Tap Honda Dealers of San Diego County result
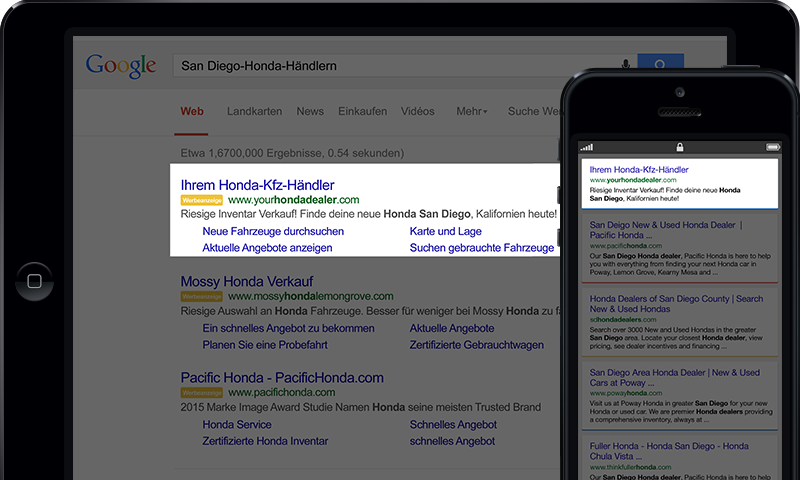 click(677, 304)
